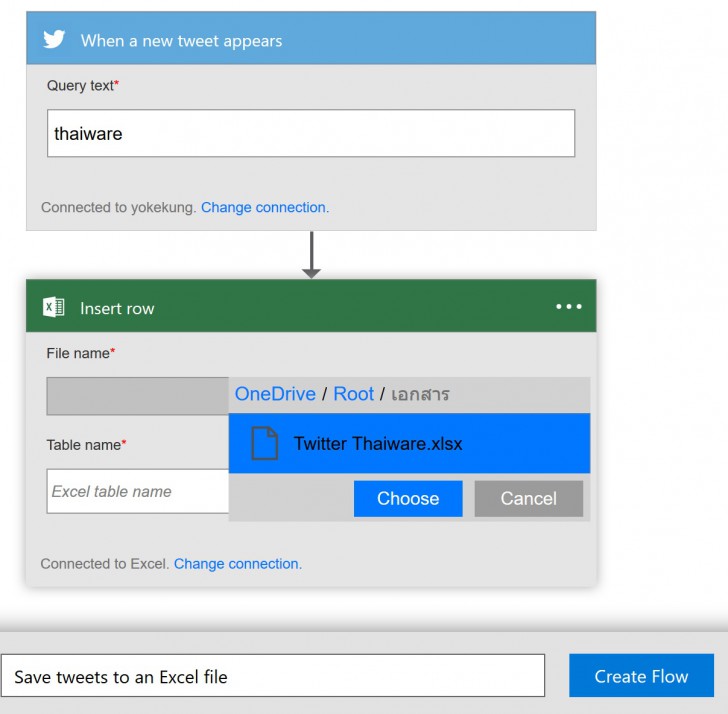The image size is (728, 714).
Task: Edit the flow name Save tweets to an Excel file
Action: (273, 675)
